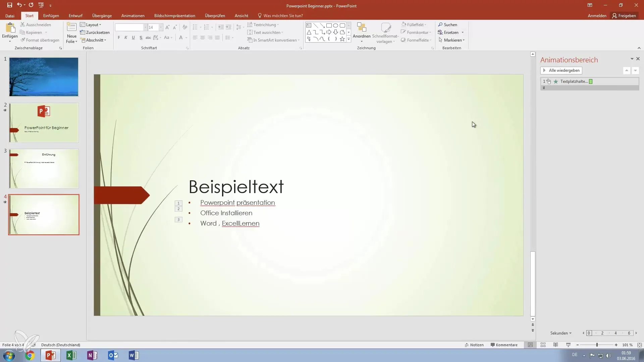Open the Formkontur dropdown
This screenshot has height=362, width=644.
(416, 32)
